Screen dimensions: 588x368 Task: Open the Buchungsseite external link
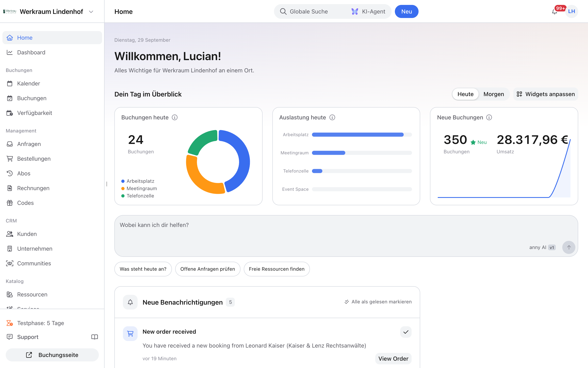point(52,355)
